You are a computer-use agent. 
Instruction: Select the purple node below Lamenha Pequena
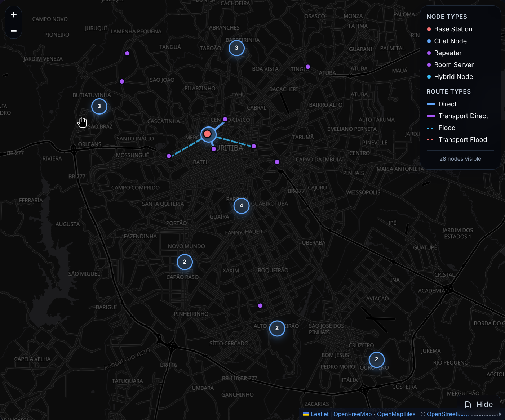coord(127,53)
